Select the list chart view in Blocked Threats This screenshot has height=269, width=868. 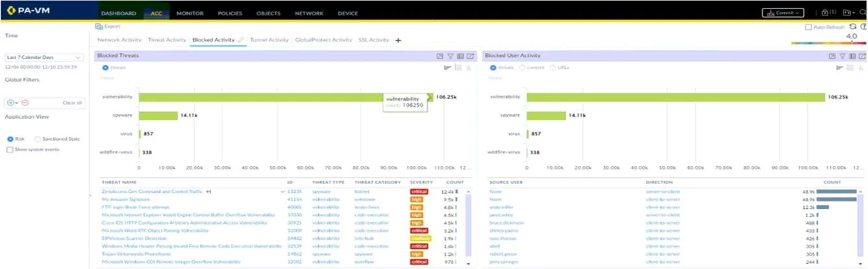[x=458, y=67]
